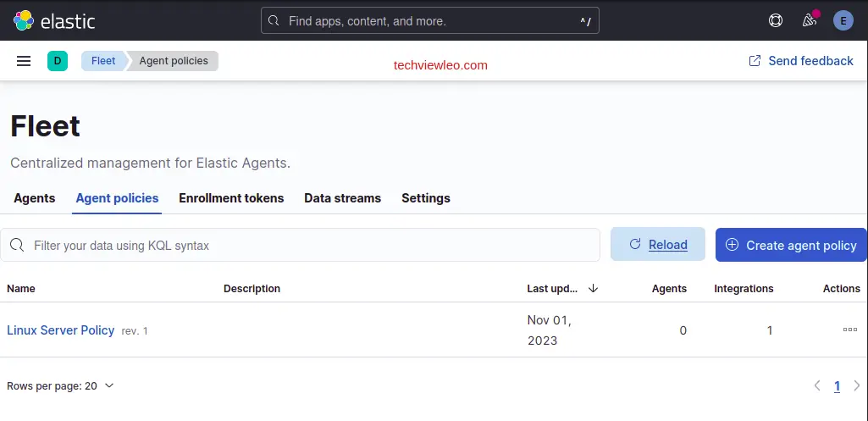Open the Data streams tab
868x421 pixels.
(x=342, y=198)
